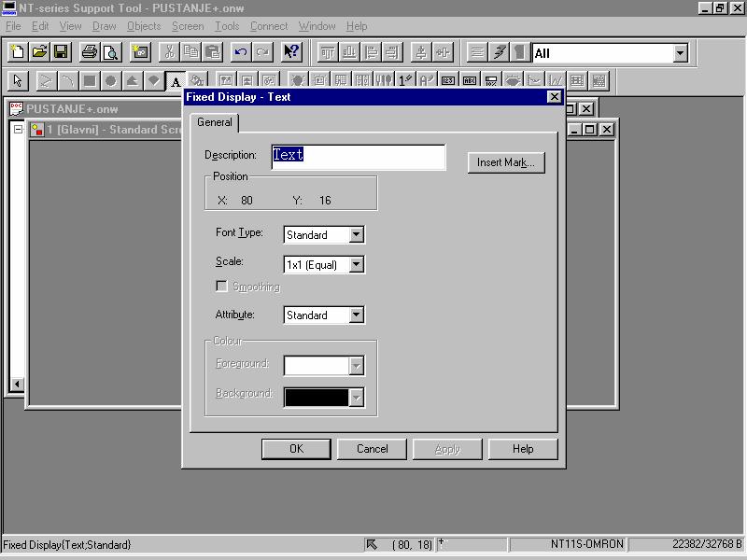Select the Arc drawing tool
The height and width of the screenshot is (560, 747).
coord(67,80)
